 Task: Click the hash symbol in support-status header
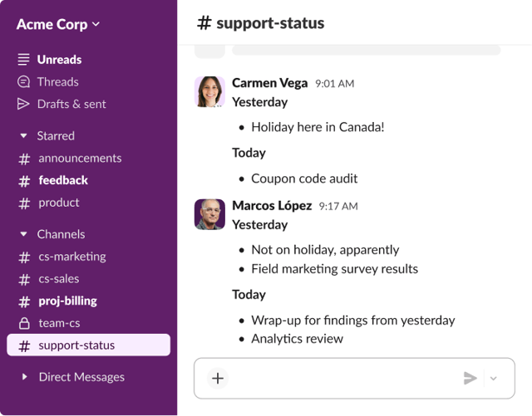tap(204, 23)
